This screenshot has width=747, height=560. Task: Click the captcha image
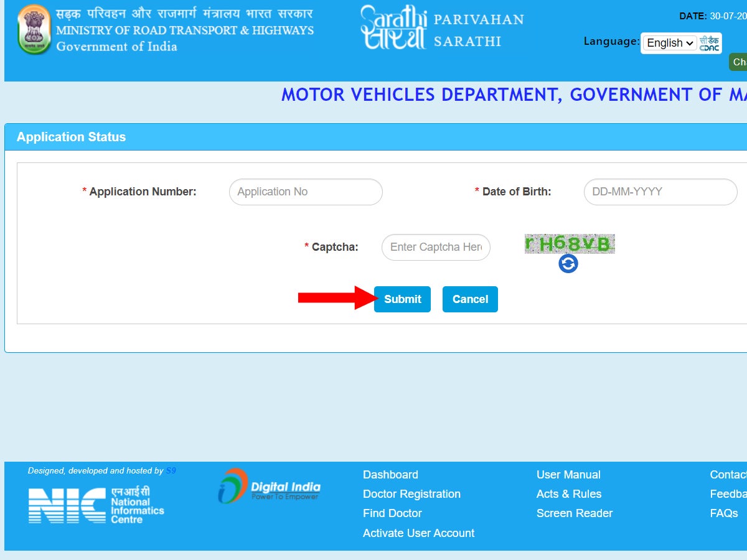570,244
